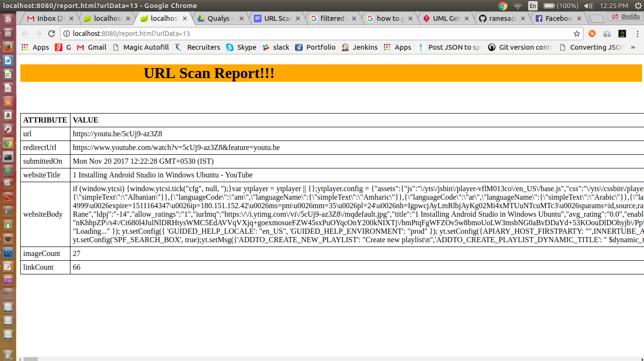Open the Sachin profile switcher
This screenshot has width=644, height=361.
click(x=626, y=17)
